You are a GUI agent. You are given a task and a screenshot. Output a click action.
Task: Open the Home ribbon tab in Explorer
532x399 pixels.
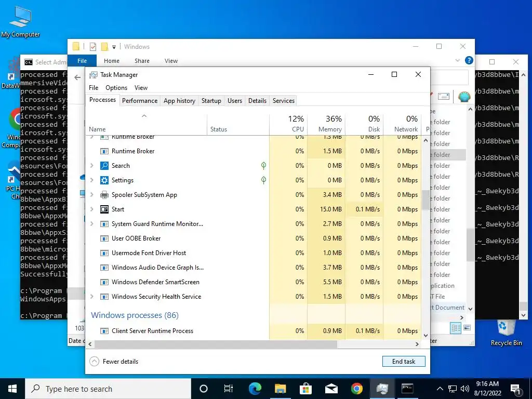[x=112, y=61]
